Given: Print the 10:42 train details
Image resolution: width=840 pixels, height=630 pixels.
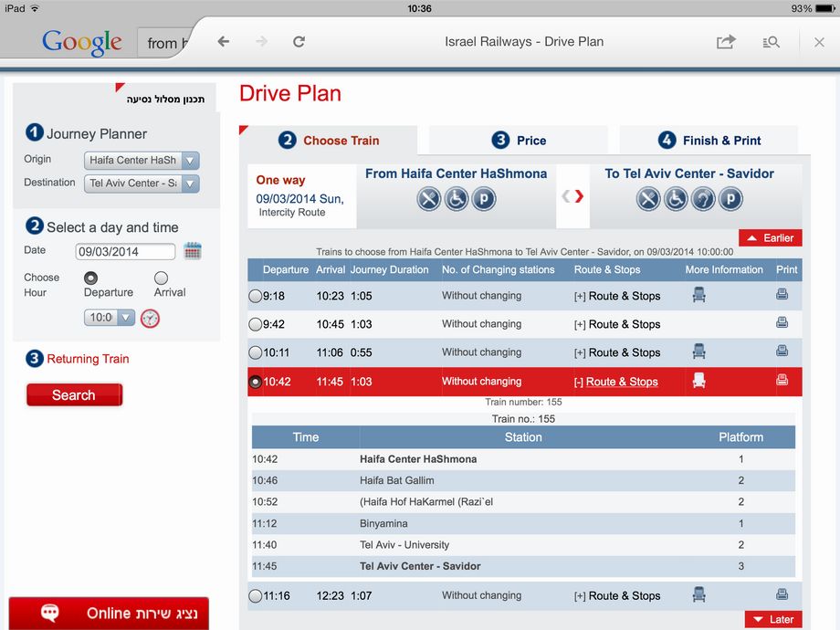Looking at the screenshot, I should 782,380.
